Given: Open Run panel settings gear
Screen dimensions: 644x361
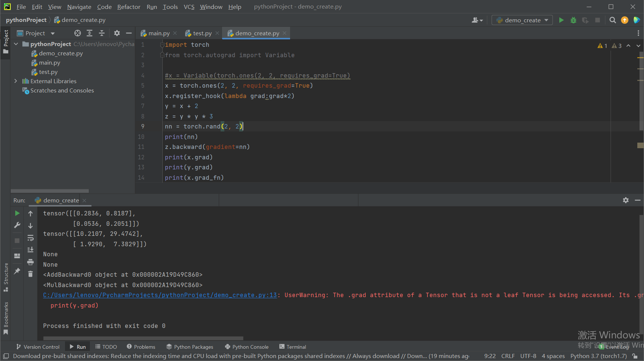Looking at the screenshot, I should click(x=626, y=200).
